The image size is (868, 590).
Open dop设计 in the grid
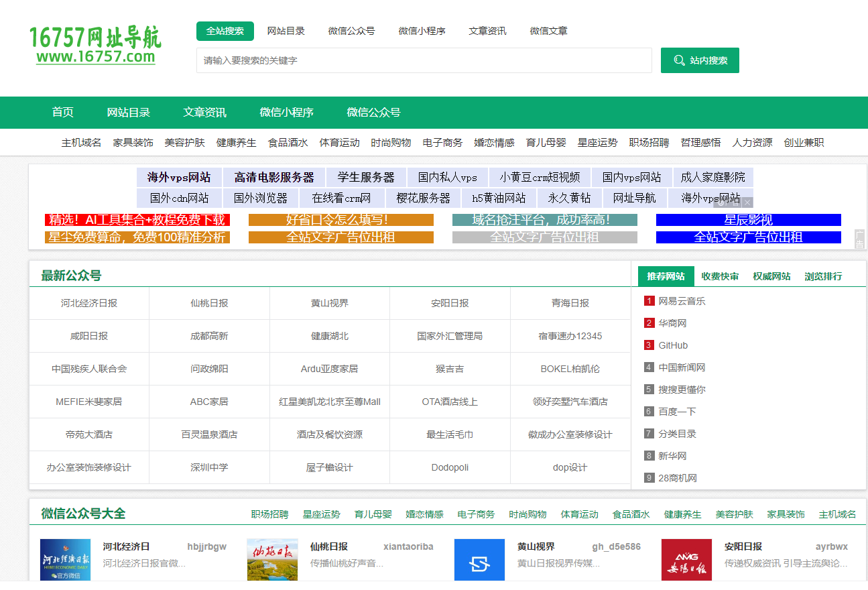pyautogui.click(x=570, y=467)
